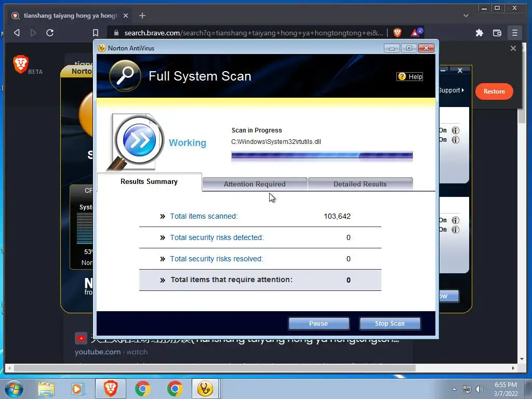Reload the Brave page
This screenshot has height=399, width=532.
coord(50,33)
